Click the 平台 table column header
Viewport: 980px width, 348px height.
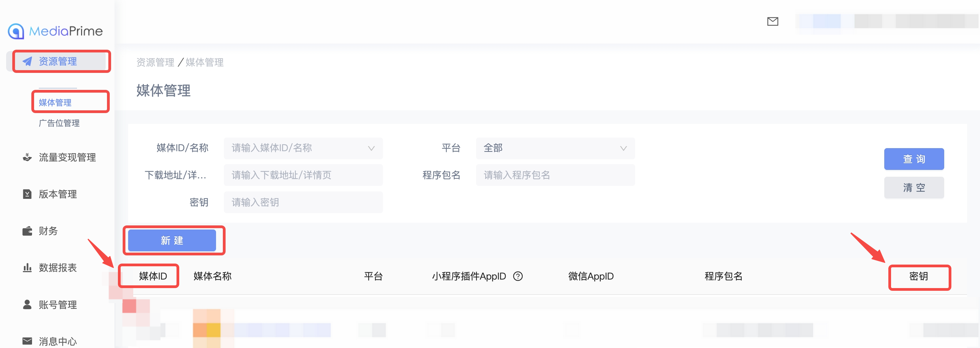click(373, 276)
